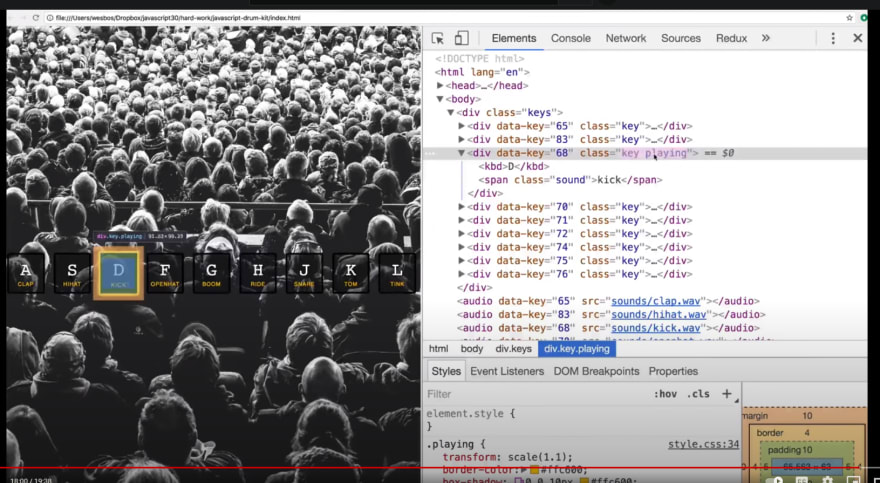Open the ellipsis actions on selected DOM row
This screenshot has width=880, height=483.
[x=429, y=153]
